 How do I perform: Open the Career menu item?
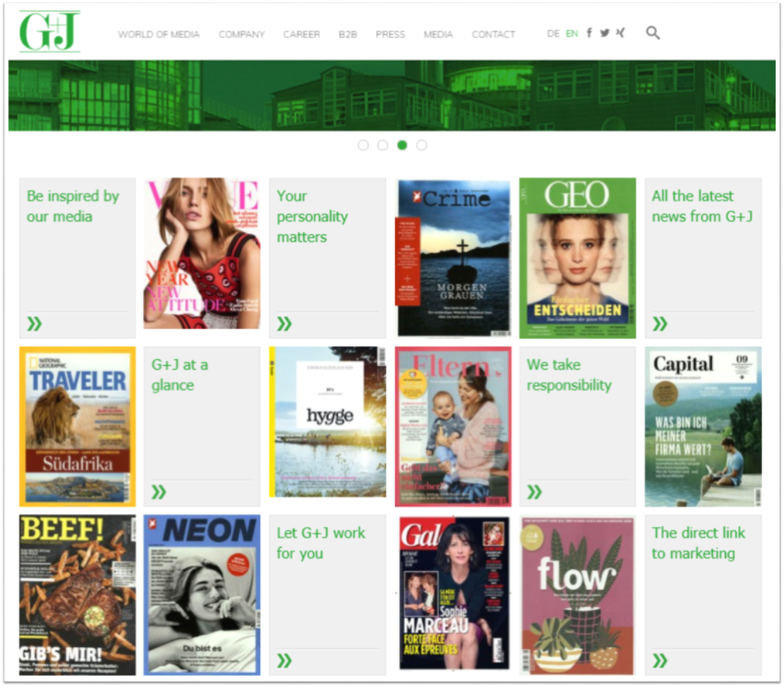tap(301, 34)
